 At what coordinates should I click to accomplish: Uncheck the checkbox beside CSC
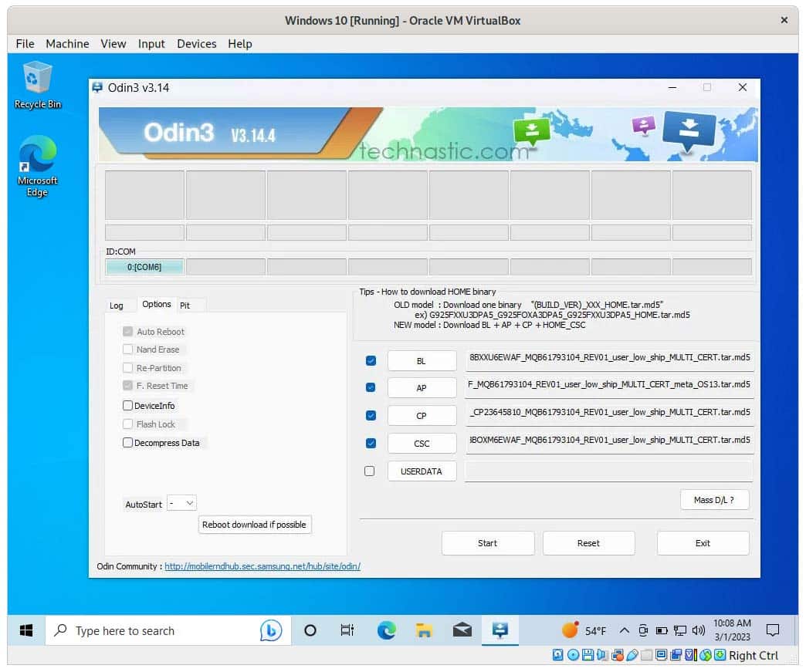coord(371,443)
